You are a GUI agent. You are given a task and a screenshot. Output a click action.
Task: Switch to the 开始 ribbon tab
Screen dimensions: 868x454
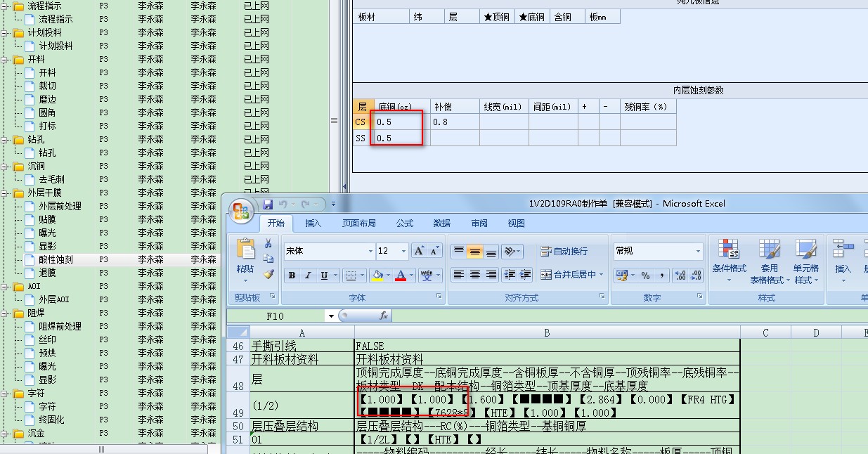pyautogui.click(x=276, y=223)
